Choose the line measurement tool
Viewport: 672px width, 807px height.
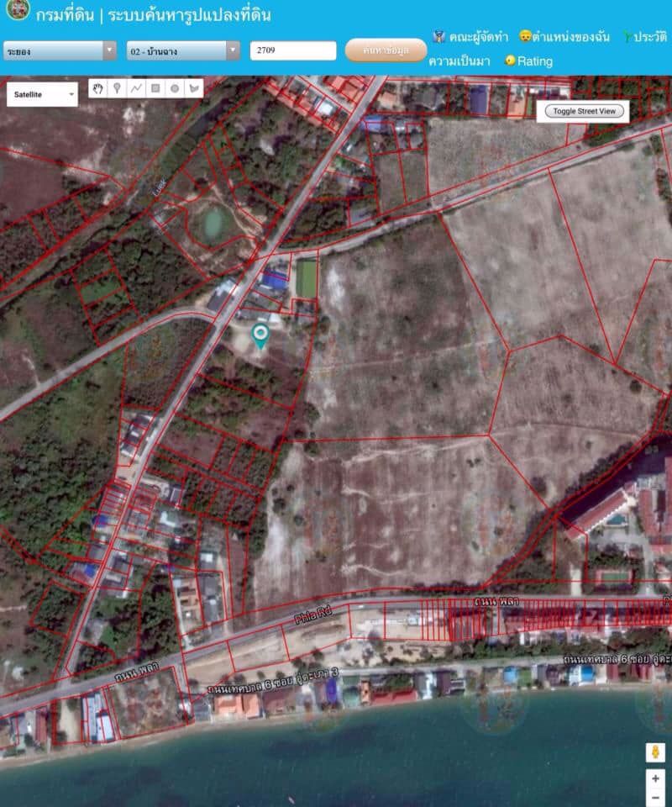tap(137, 89)
